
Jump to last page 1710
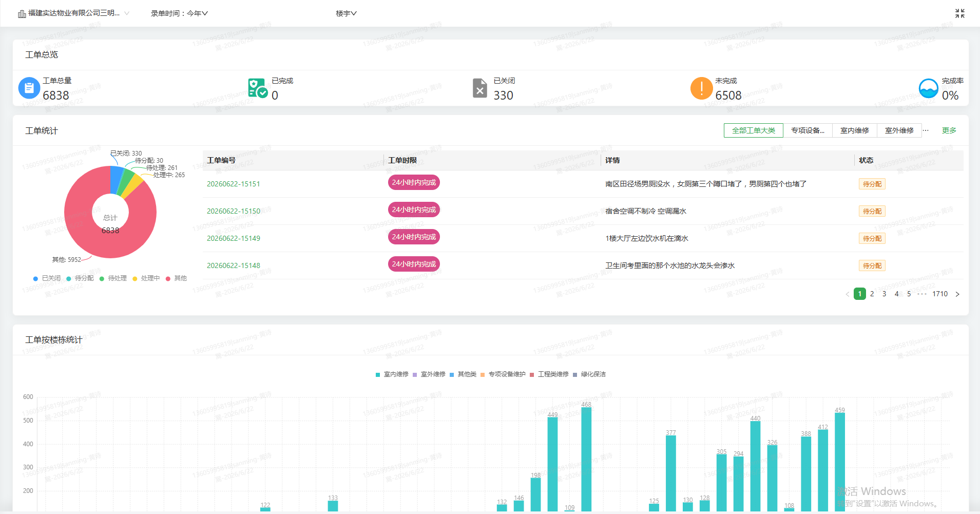[940, 294]
